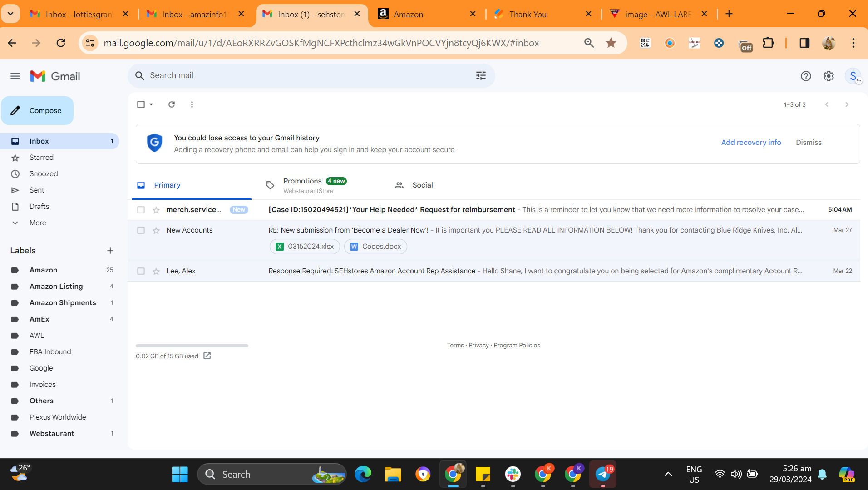
Task: Click the Gmail logo
Action: coord(55,76)
